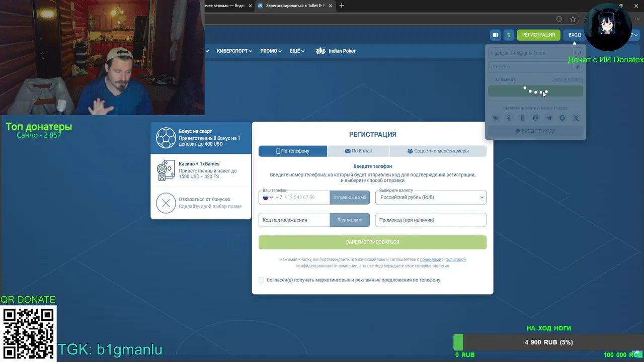Click the Промокод (при наличии) field

431,220
